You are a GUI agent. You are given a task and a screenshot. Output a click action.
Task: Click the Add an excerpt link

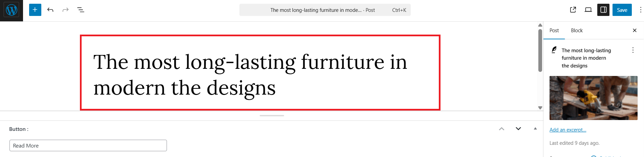[568, 130]
